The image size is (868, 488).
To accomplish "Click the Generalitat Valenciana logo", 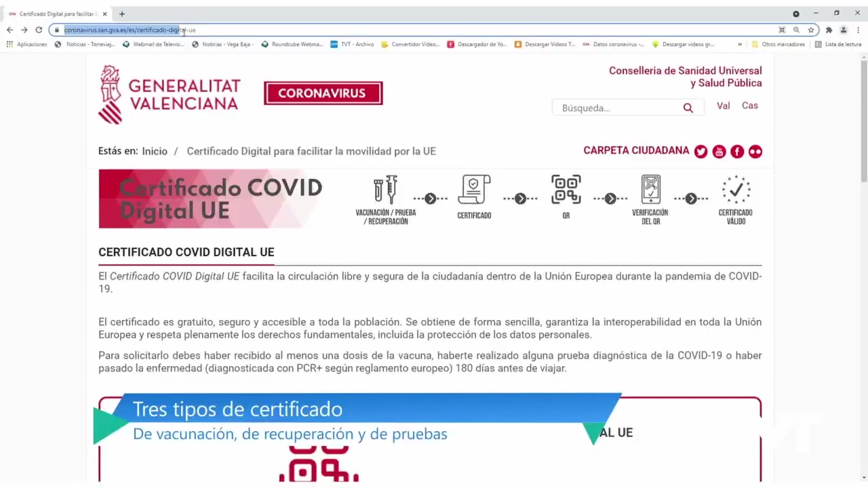I will point(170,94).
